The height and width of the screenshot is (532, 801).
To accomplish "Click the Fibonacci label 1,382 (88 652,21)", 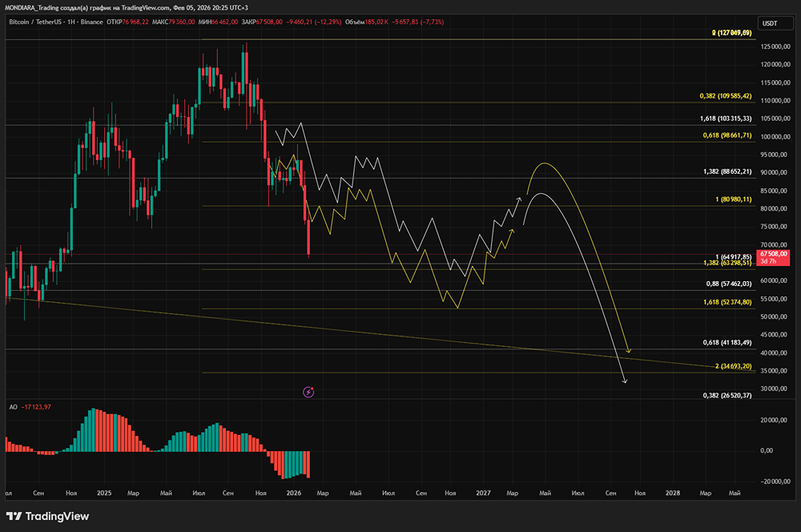I will (727, 171).
